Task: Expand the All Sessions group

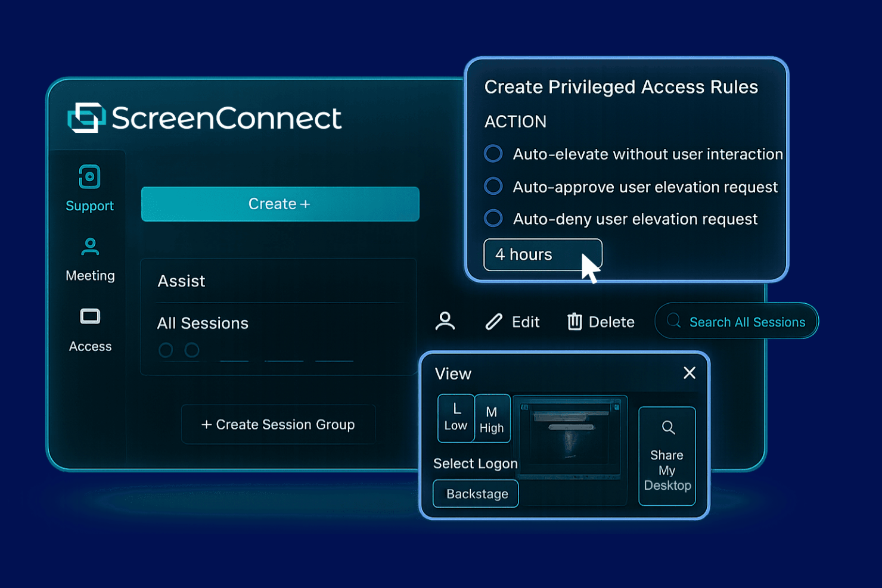Action: tap(203, 323)
